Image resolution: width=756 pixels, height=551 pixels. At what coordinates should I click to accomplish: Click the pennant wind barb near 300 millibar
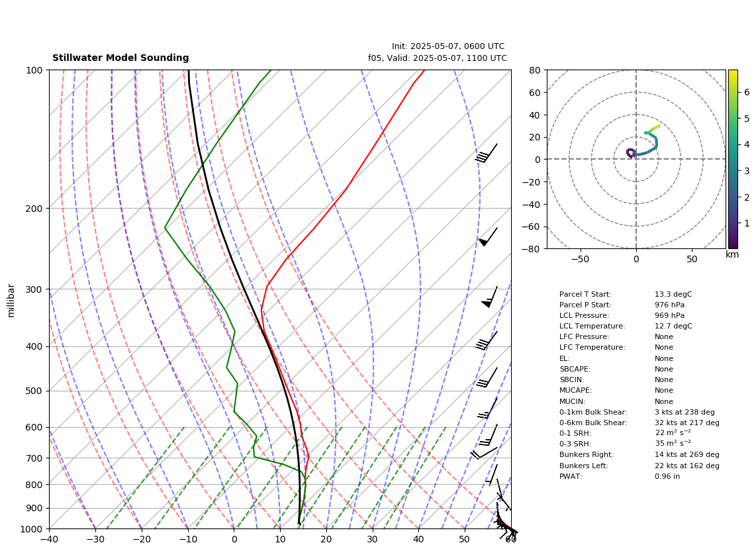489,297
